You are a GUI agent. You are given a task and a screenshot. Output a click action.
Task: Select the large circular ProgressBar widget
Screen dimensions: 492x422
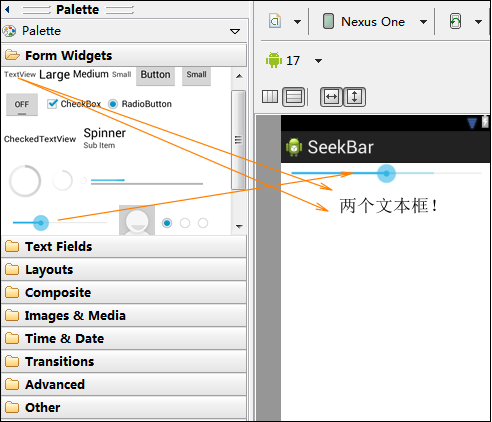[x=25, y=181]
